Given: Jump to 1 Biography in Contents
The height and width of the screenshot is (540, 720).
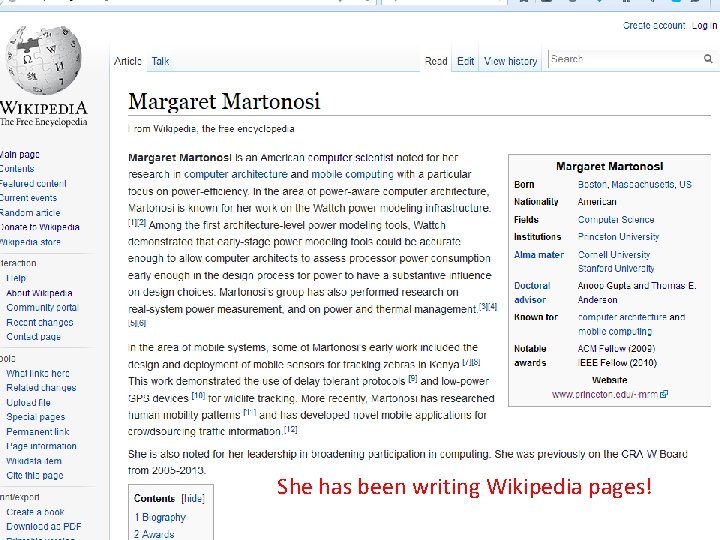Looking at the screenshot, I should coord(160,517).
